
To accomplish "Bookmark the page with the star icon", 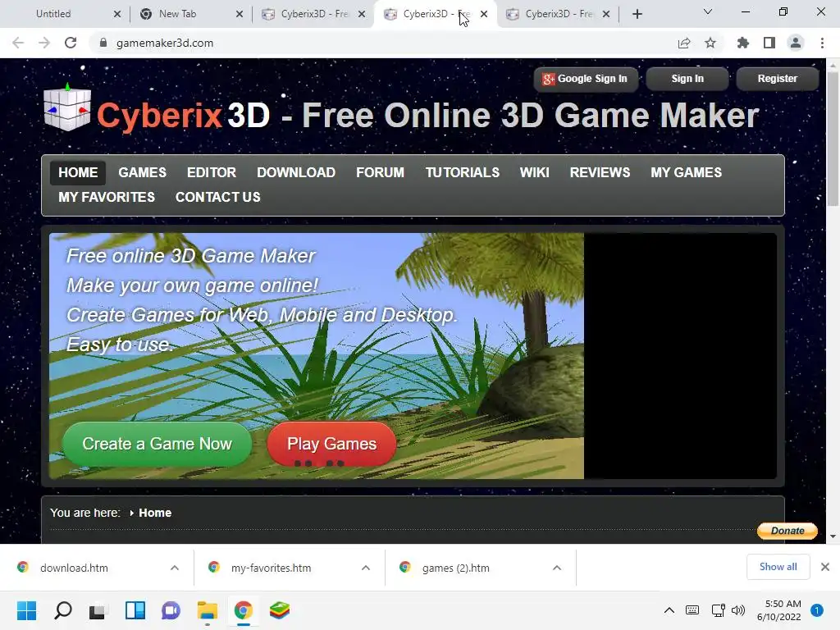I will coord(710,43).
